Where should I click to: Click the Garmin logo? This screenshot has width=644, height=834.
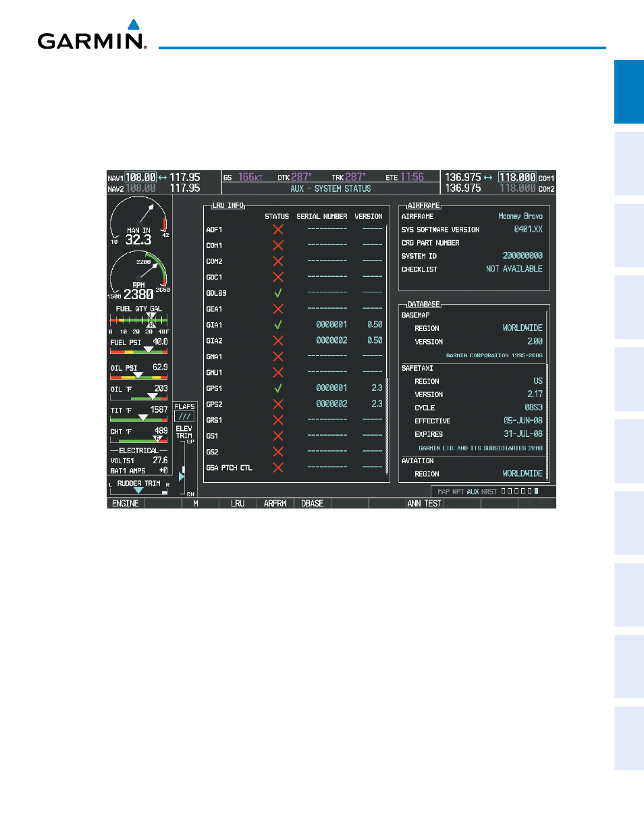pos(92,35)
